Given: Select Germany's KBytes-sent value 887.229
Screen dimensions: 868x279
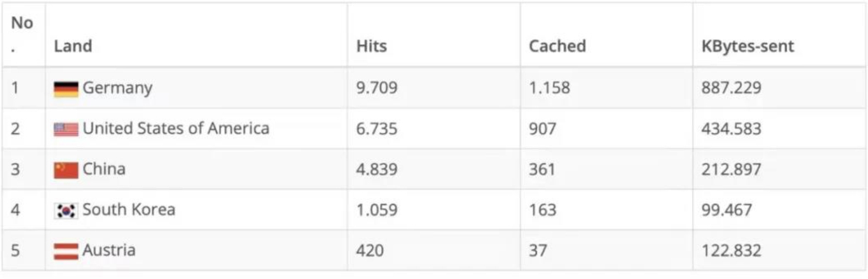Looking at the screenshot, I should [731, 89].
